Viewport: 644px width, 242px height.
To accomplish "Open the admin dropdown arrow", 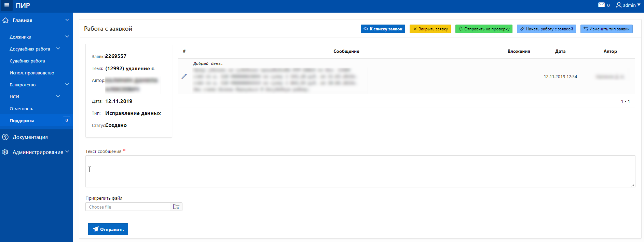I will (639, 5).
